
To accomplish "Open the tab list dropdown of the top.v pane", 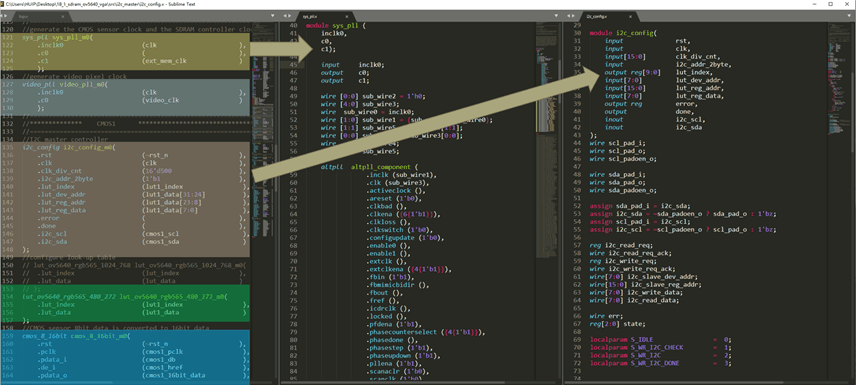I will coord(272,16).
